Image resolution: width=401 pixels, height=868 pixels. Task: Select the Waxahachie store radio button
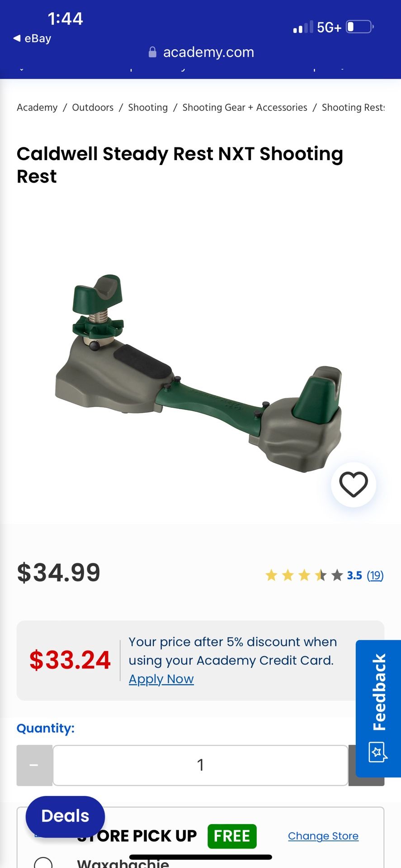[43, 862]
